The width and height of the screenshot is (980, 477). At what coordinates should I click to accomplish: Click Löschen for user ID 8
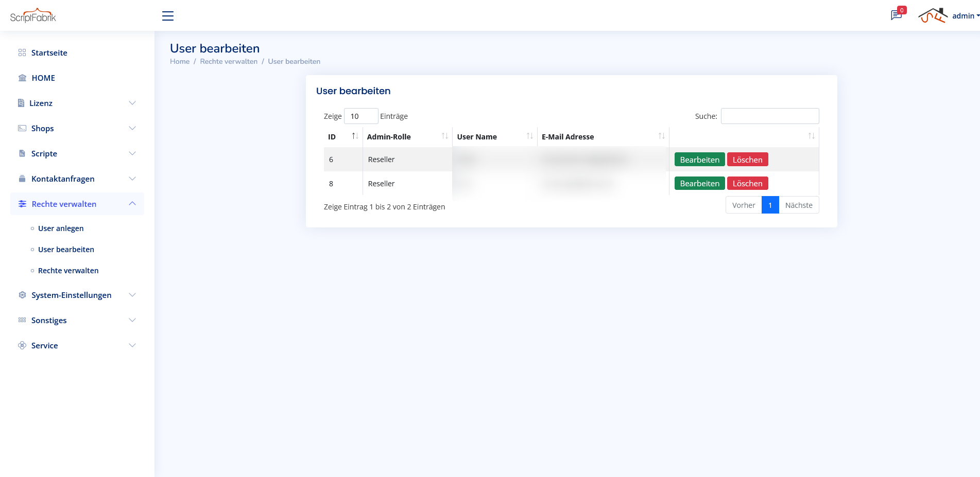coord(748,183)
